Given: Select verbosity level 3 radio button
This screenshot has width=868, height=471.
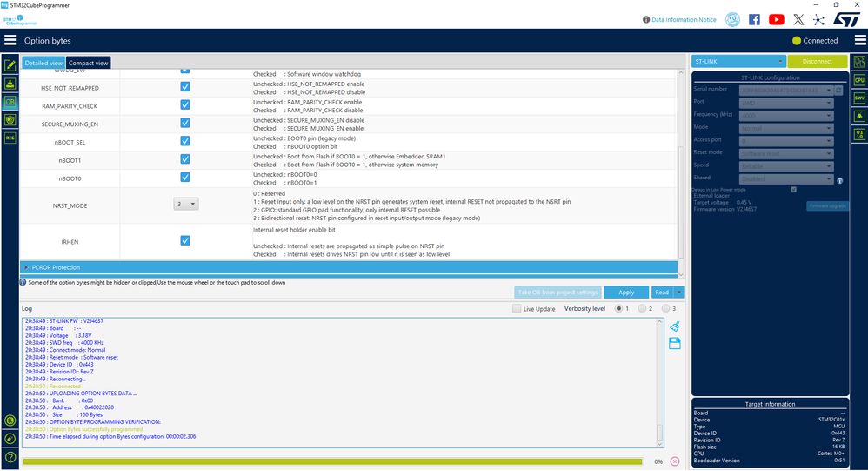Looking at the screenshot, I should coord(665,309).
